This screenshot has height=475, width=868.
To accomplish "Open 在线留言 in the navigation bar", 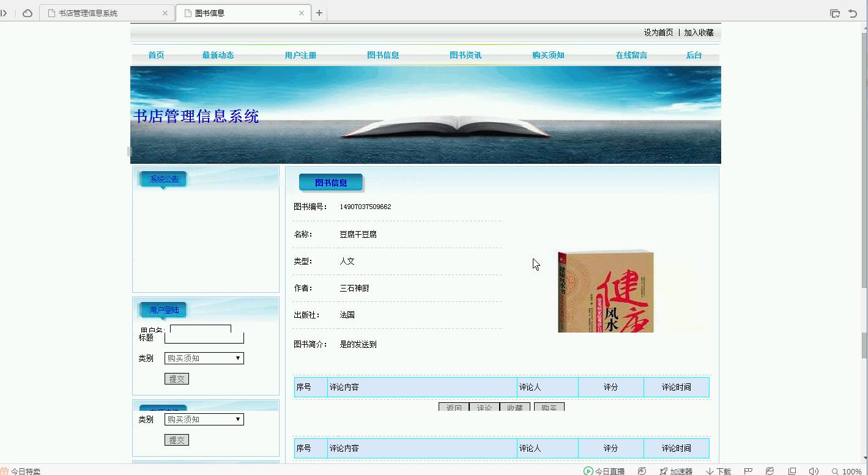I will [x=631, y=55].
